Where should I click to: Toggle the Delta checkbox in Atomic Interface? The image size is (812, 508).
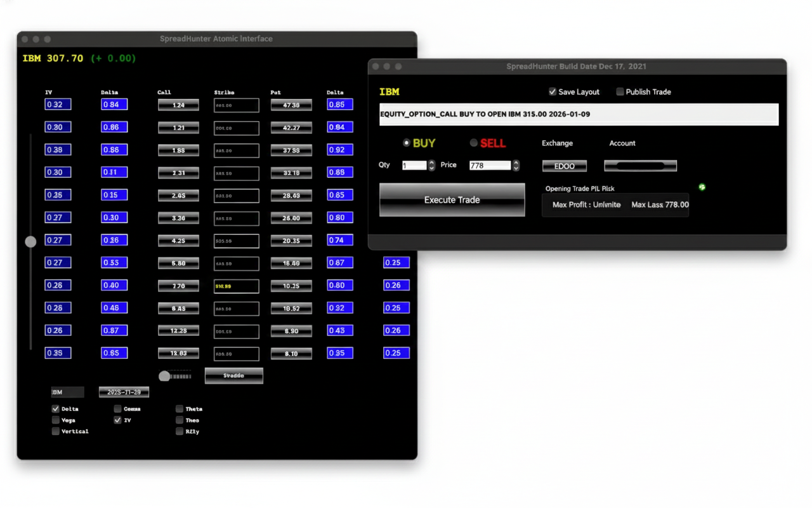(56, 409)
